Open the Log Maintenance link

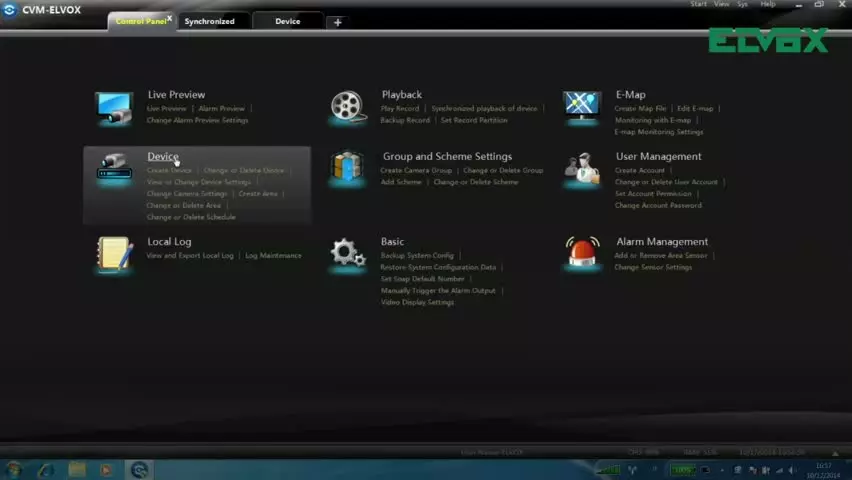coord(273,255)
